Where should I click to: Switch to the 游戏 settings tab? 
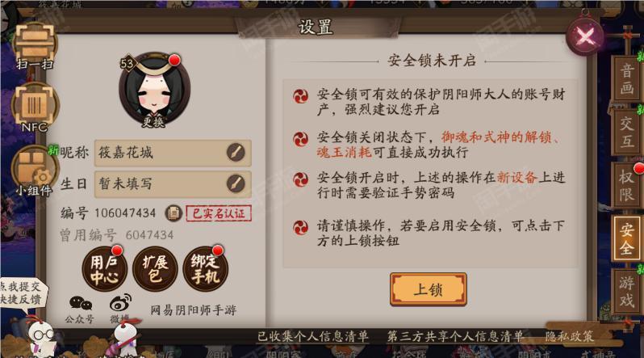tap(627, 292)
